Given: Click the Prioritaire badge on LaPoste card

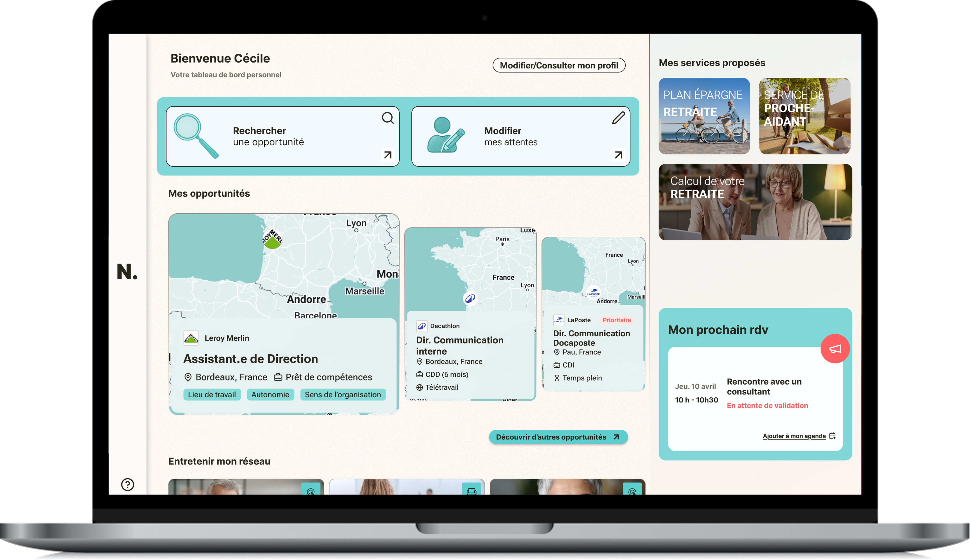Looking at the screenshot, I should pyautogui.click(x=617, y=320).
